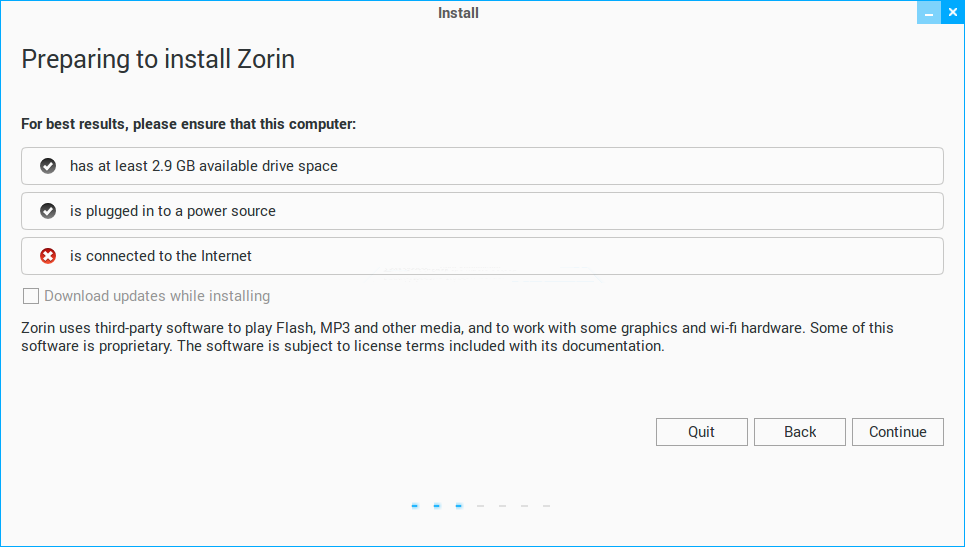Click the checkmark icon beside drive space requirement
The width and height of the screenshot is (965, 547).
point(47,166)
